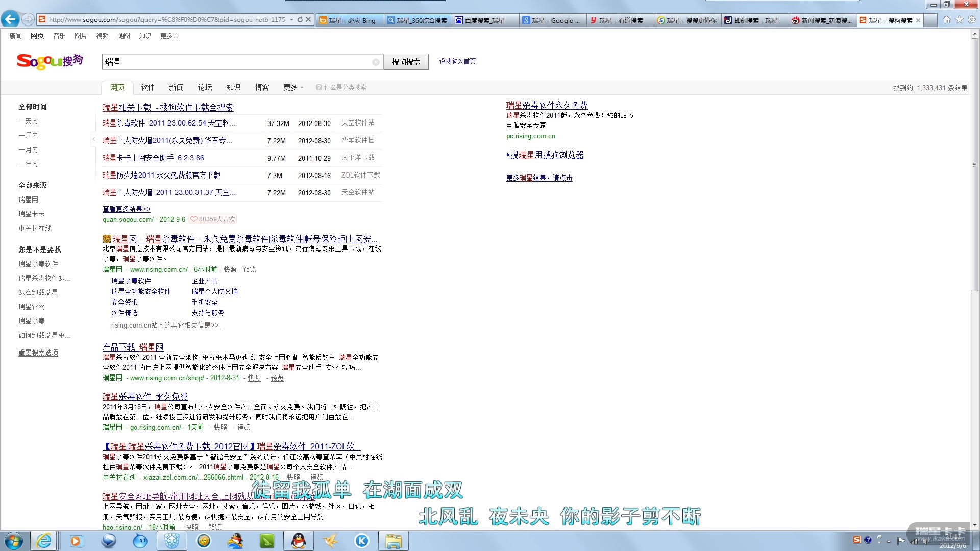The image size is (980, 551).
Task: Open the QQ penguin icon in taskbar
Action: pyautogui.click(x=299, y=541)
